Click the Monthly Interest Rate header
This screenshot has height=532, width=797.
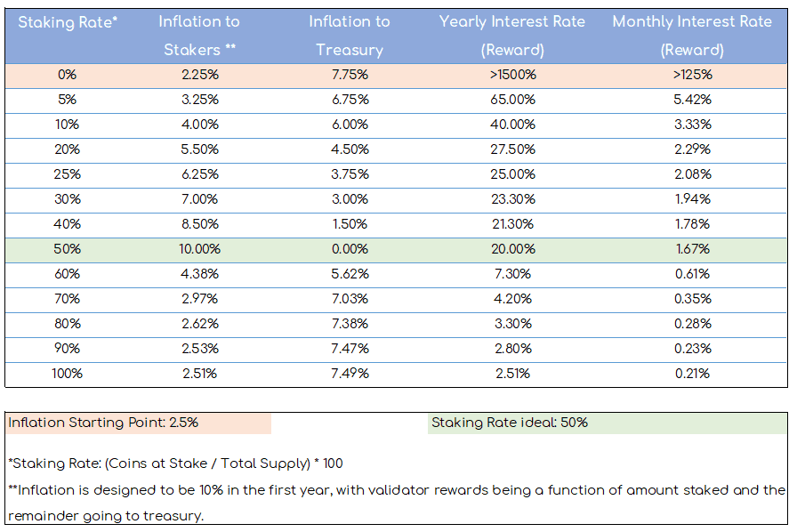692,36
